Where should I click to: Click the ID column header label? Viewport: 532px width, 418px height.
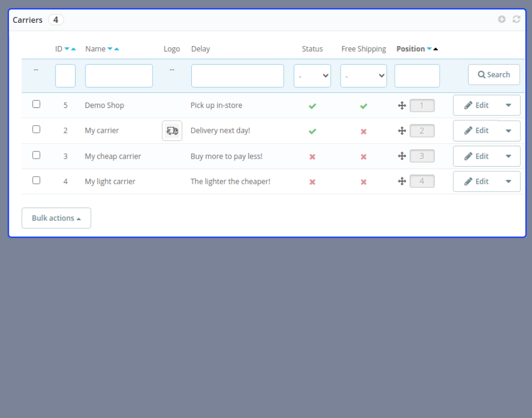[59, 49]
